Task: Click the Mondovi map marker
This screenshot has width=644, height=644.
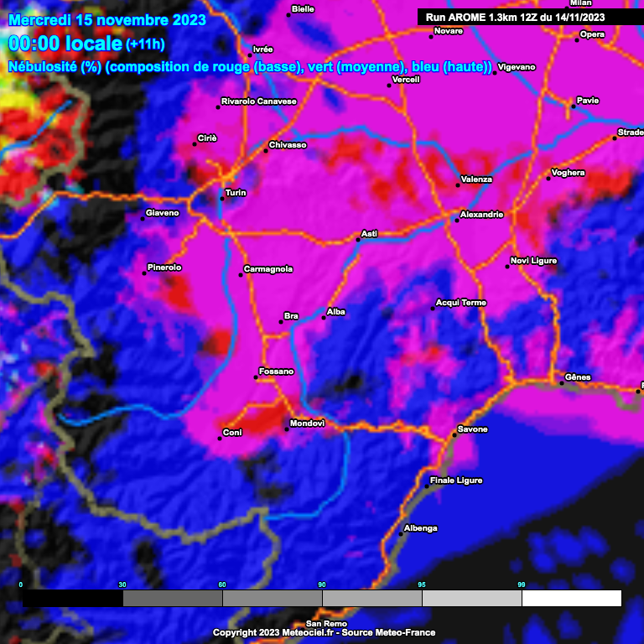Action: [287, 429]
